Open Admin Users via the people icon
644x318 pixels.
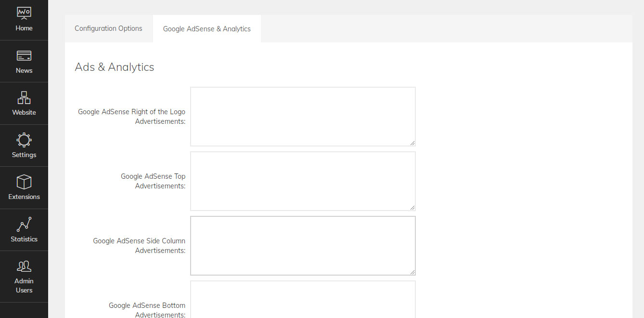[x=24, y=265]
